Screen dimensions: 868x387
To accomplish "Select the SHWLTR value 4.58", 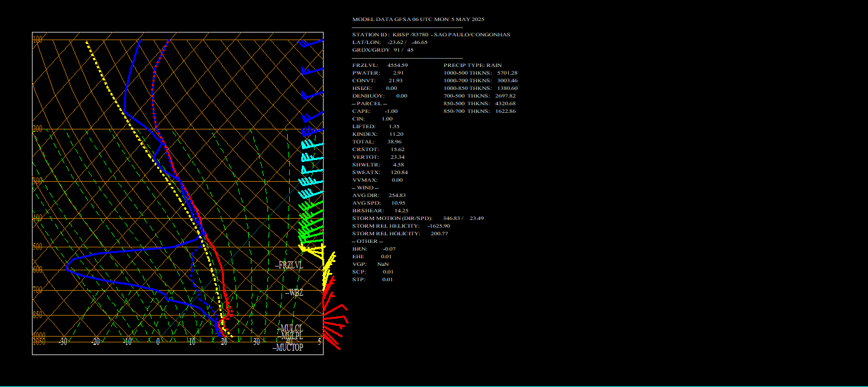I will coord(398,164).
